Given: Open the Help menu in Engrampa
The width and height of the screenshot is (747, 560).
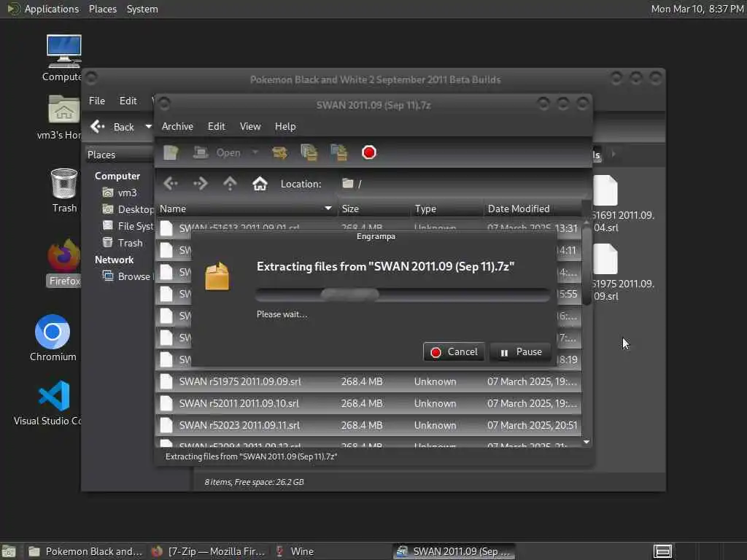Looking at the screenshot, I should click(x=285, y=126).
